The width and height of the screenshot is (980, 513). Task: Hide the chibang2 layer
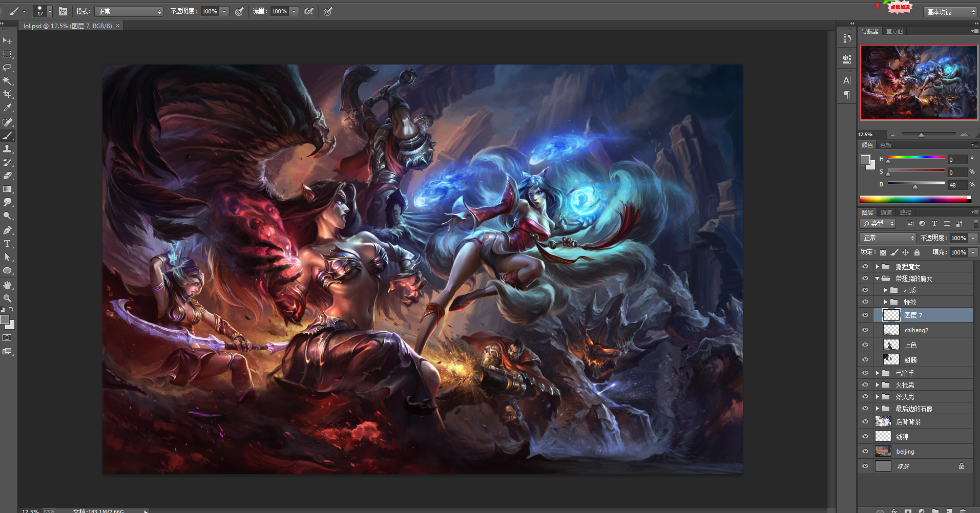865,330
